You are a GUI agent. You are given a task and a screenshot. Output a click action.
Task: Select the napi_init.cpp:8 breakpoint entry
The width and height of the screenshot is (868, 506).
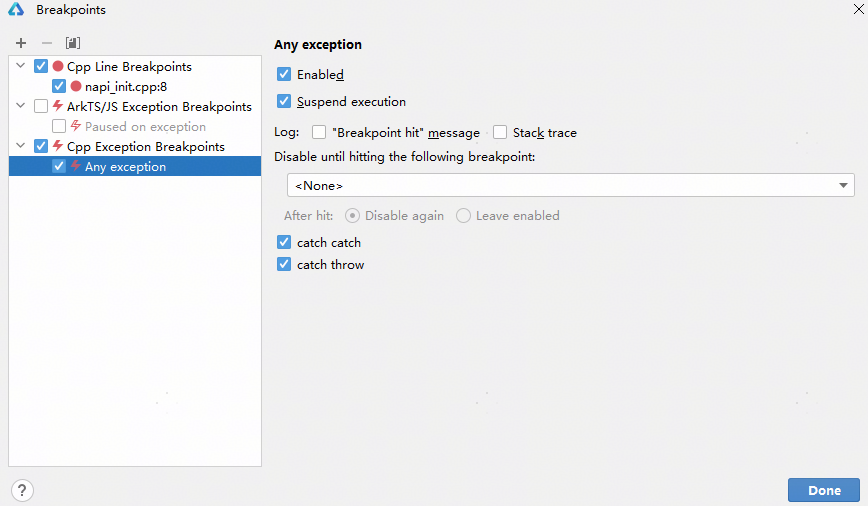(125, 87)
